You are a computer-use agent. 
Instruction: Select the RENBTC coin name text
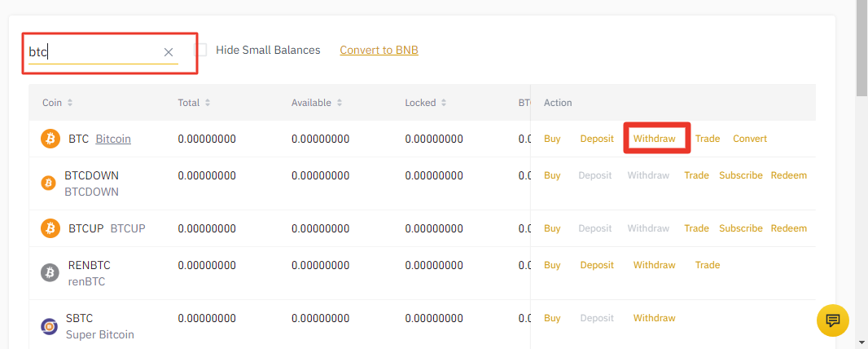pyautogui.click(x=89, y=265)
